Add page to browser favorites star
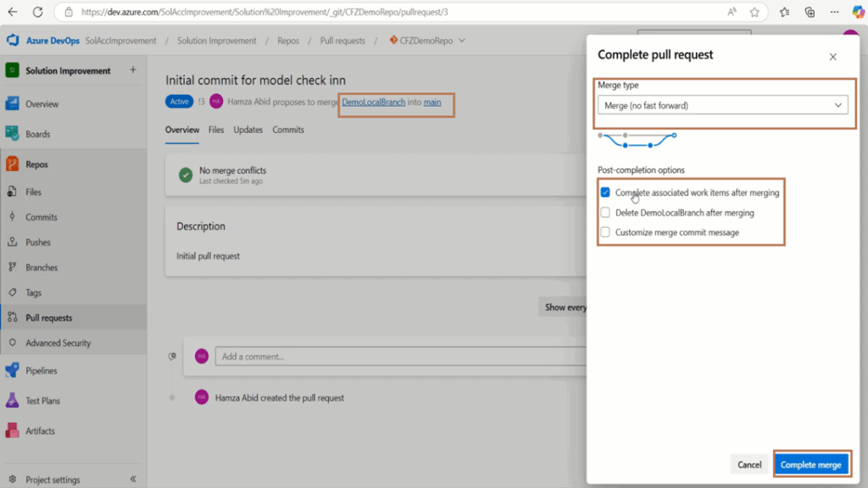 coord(754,12)
